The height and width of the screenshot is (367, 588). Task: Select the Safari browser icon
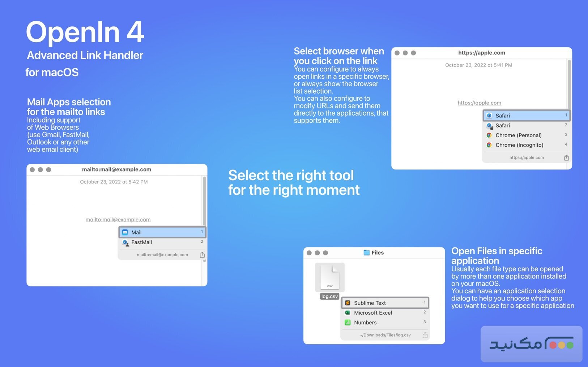coord(489,115)
